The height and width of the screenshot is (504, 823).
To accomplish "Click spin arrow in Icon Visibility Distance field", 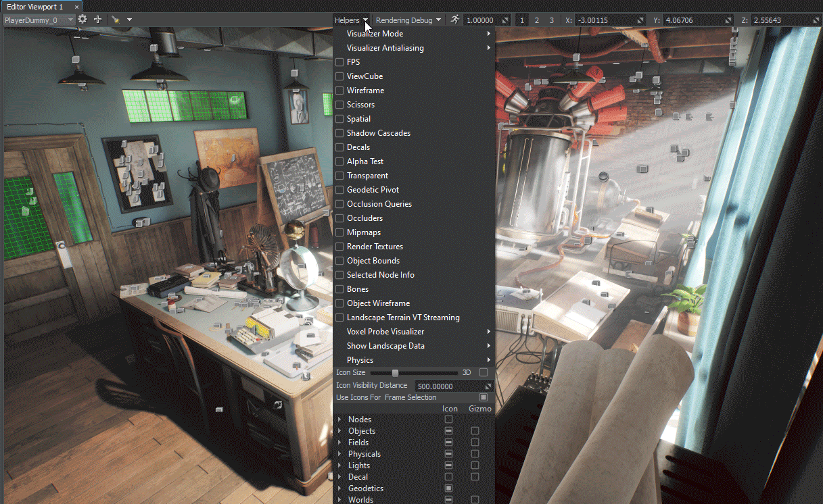I will point(488,386).
